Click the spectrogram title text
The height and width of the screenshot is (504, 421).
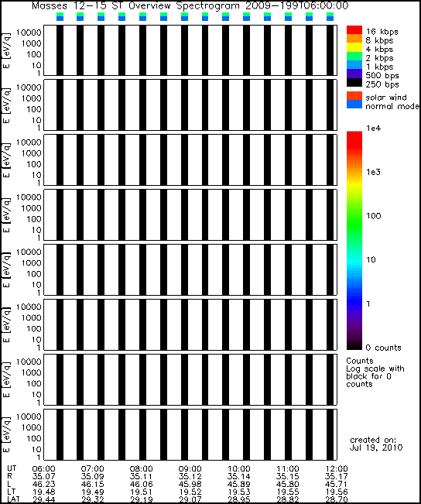[x=190, y=5]
